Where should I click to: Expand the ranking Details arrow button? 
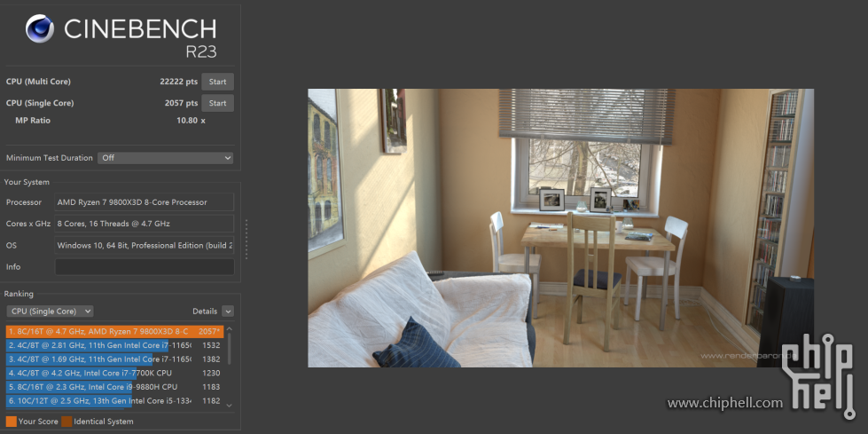click(x=228, y=312)
